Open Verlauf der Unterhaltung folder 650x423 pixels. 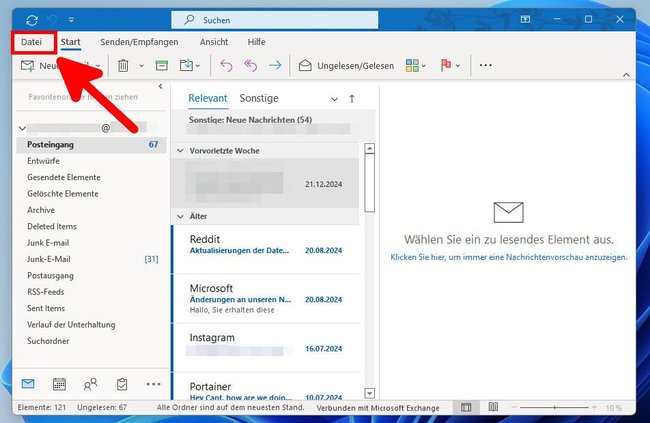click(71, 325)
